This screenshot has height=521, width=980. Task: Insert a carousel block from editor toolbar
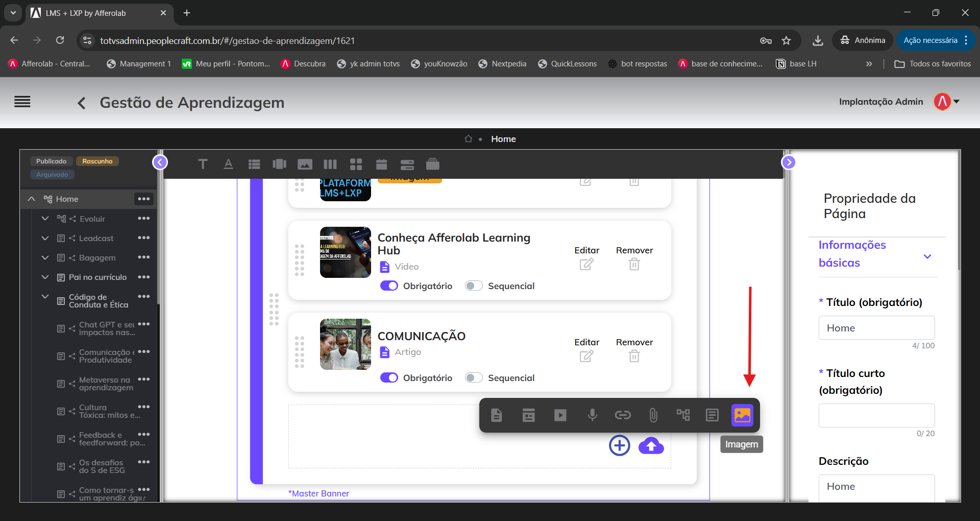(279, 164)
